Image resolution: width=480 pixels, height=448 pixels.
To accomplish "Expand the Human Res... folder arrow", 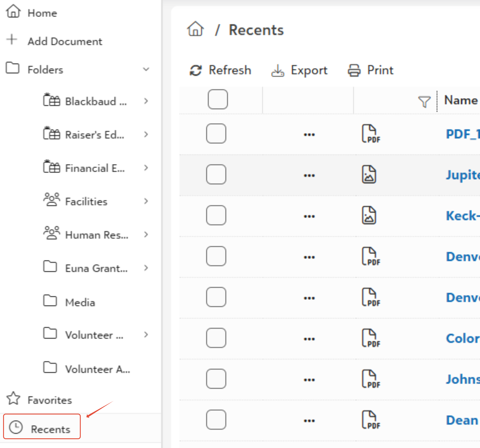I will [x=146, y=234].
